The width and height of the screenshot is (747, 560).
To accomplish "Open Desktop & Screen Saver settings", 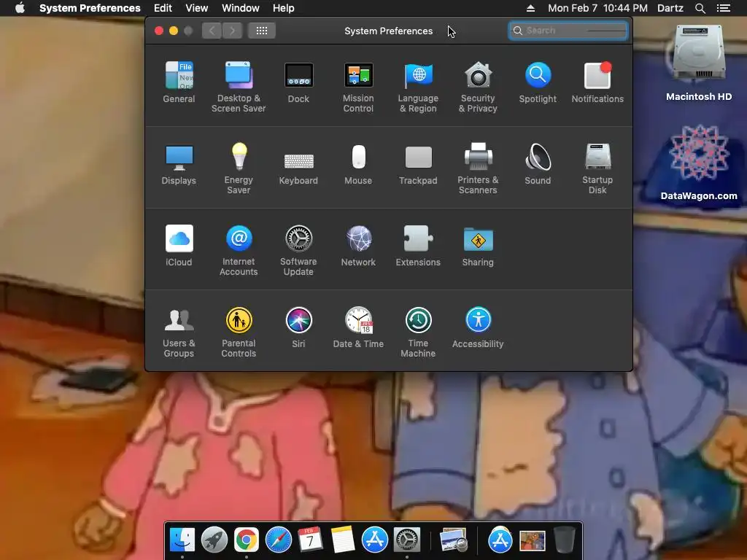I will click(x=239, y=87).
